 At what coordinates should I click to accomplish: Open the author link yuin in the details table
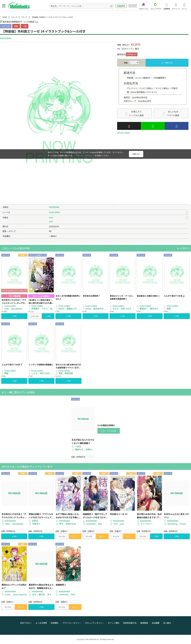coord(51,221)
